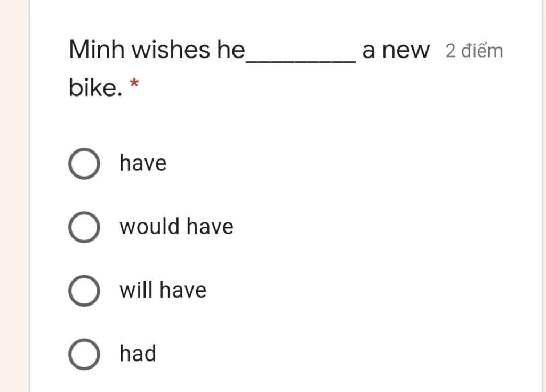Viewport: 546px width, 392px height.
Task: Click the word "he" before the blank
Action: point(231,50)
